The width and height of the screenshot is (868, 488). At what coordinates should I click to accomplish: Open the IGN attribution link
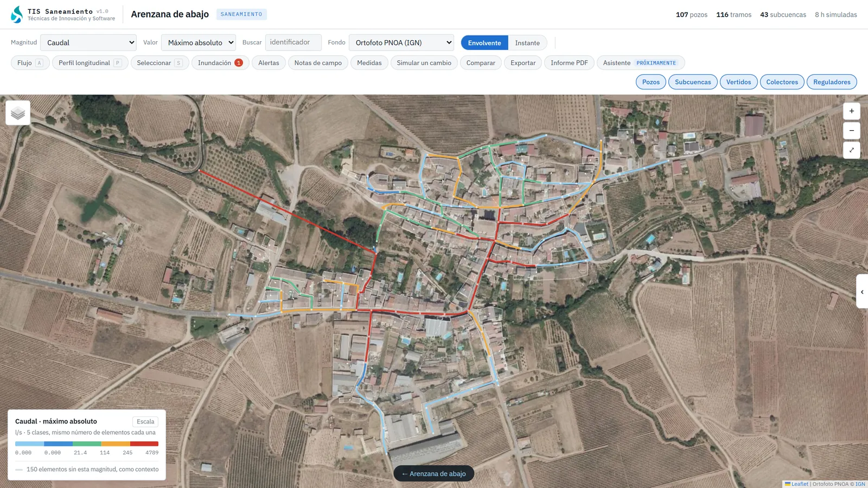[x=860, y=484]
